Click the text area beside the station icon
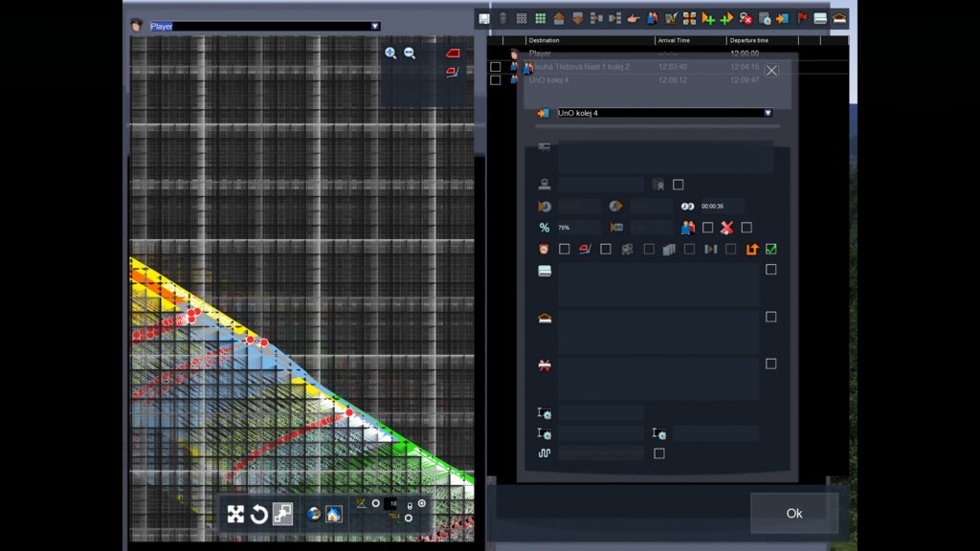Screen dimensions: 980x551 point(658,331)
